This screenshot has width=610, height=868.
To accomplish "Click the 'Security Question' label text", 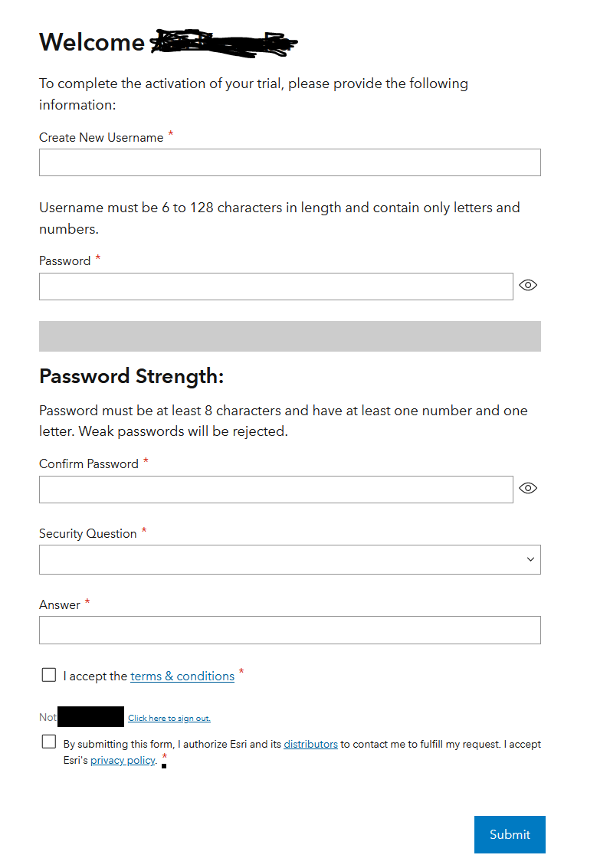I will point(88,534).
